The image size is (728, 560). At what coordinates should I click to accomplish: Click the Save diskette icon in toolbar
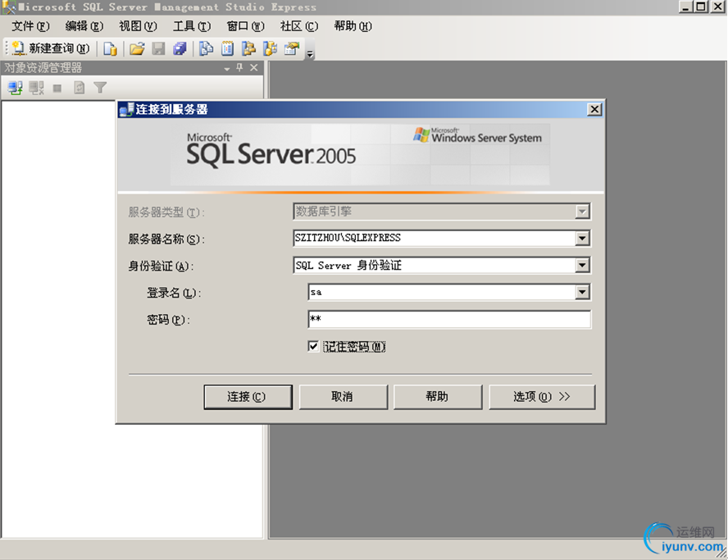pyautogui.click(x=158, y=48)
